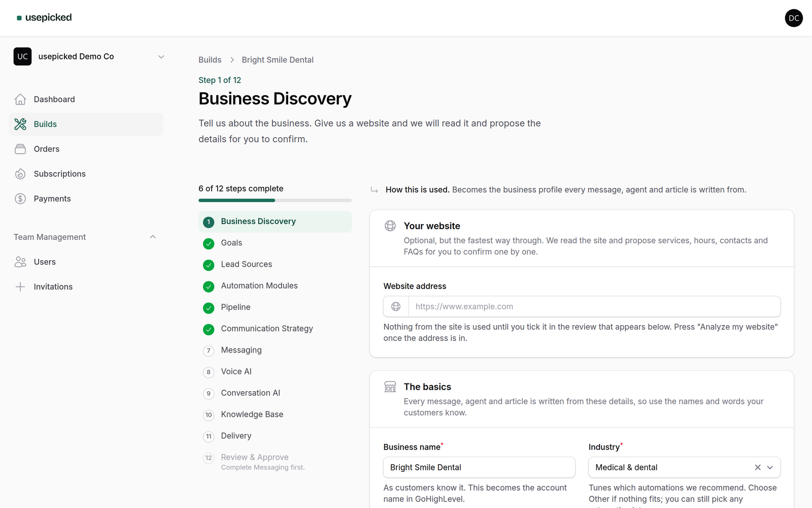Click the Conversation AI step 9 badge
The image size is (812, 508).
tap(209, 394)
